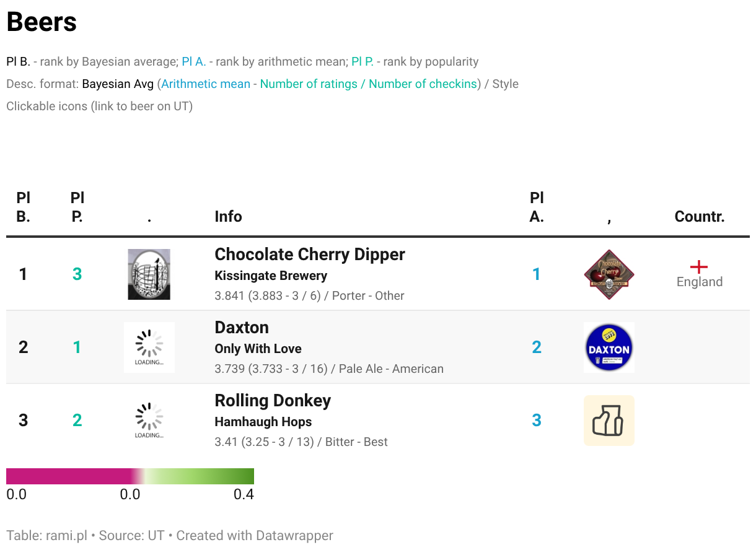Image resolution: width=756 pixels, height=550 pixels.
Task: Click the pink section of color legend
Action: tap(68, 476)
